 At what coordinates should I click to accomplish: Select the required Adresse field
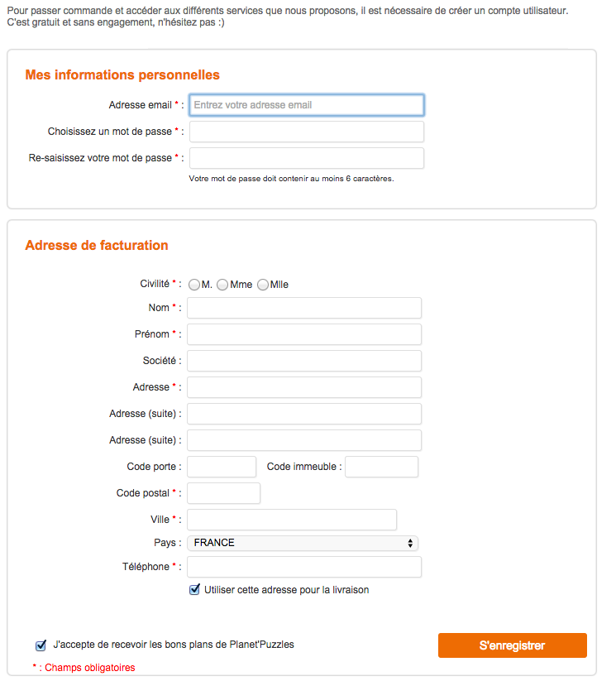point(304,387)
